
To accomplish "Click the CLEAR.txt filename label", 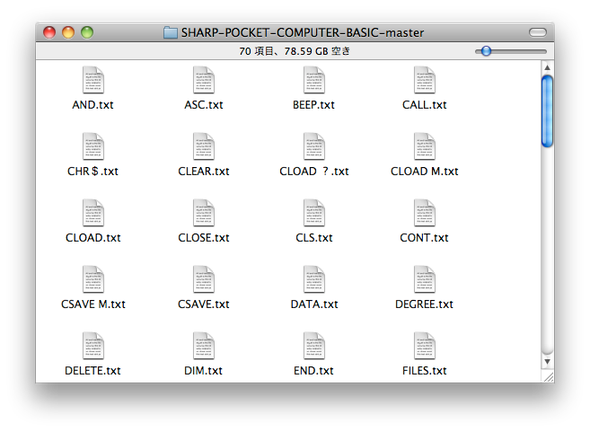I will 204,172.
